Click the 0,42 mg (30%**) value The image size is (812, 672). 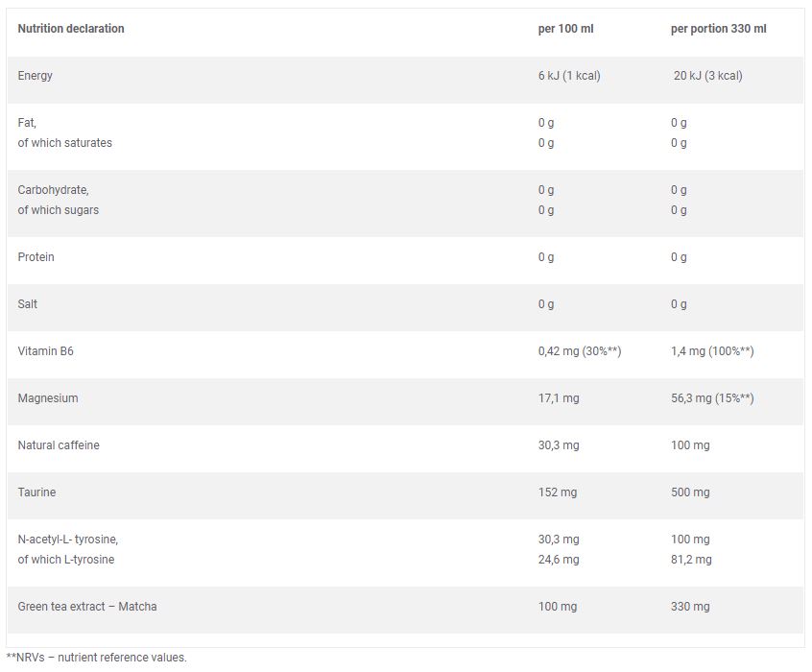[580, 351]
